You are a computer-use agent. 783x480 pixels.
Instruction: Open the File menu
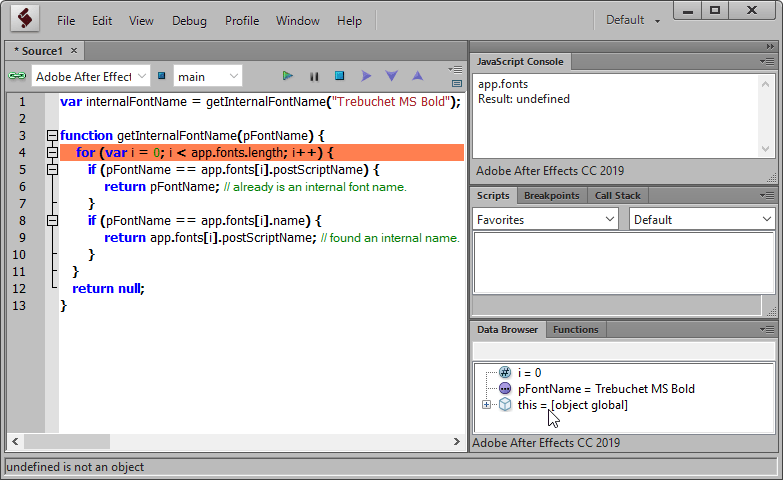pos(66,20)
